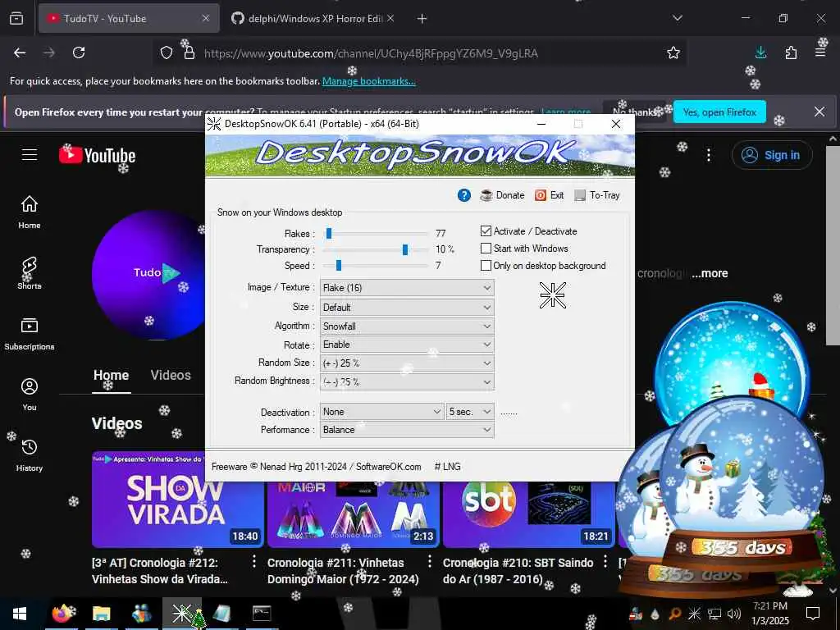Open Firefox downloads panel
Image resolution: width=840 pixels, height=630 pixels.
(760, 52)
